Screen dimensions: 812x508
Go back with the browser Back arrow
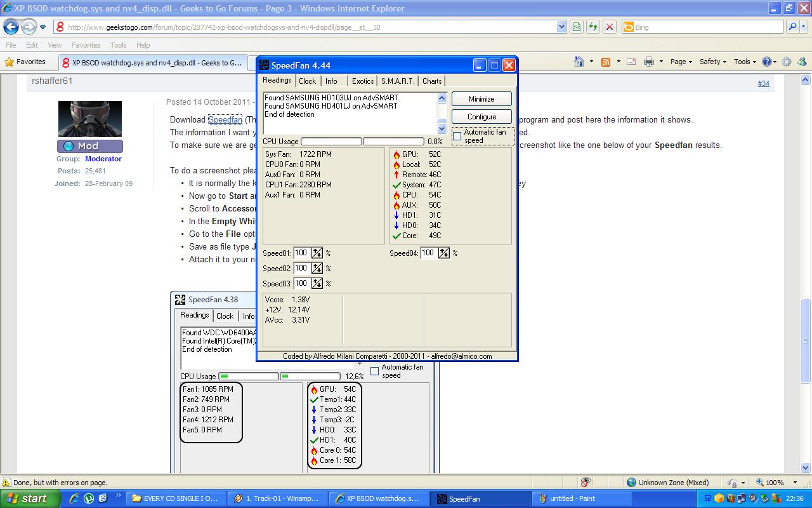[11, 27]
